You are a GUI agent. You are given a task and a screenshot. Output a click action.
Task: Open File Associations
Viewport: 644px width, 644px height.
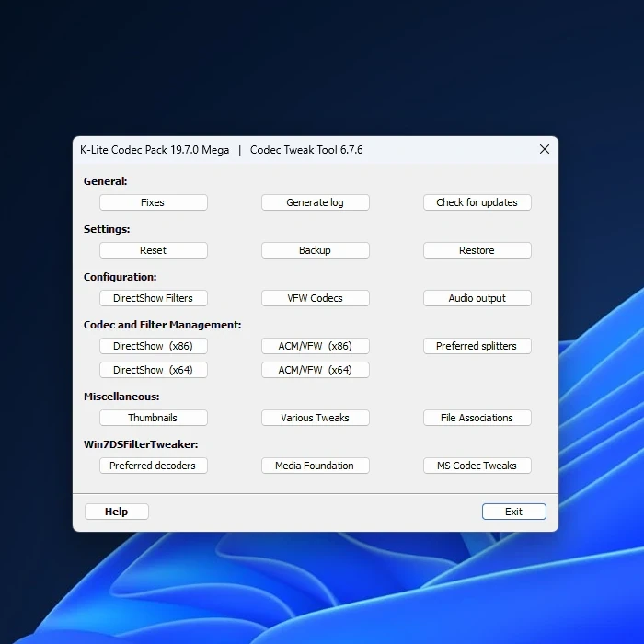477,418
